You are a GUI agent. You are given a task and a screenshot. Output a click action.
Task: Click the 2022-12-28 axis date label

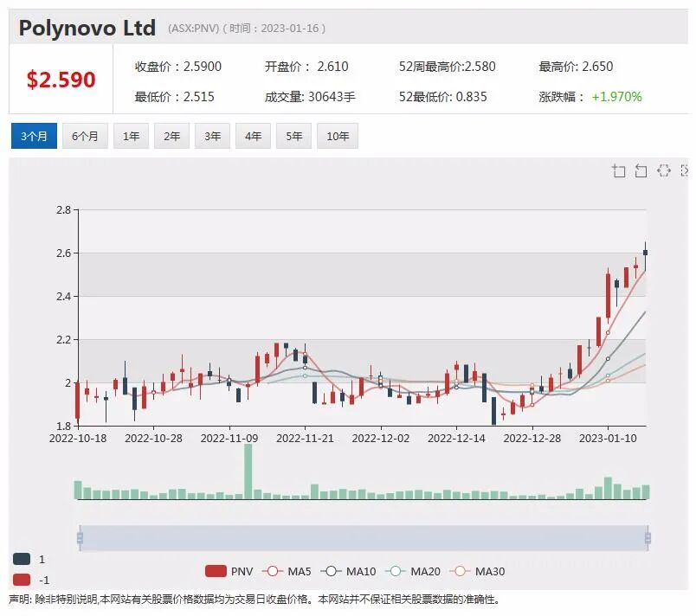pos(532,438)
